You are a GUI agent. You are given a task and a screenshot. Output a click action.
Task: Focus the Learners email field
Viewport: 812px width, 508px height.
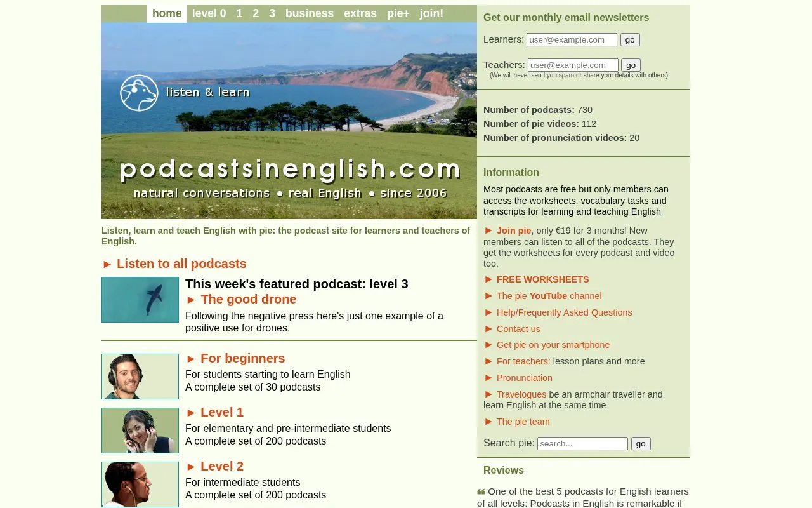[572, 39]
